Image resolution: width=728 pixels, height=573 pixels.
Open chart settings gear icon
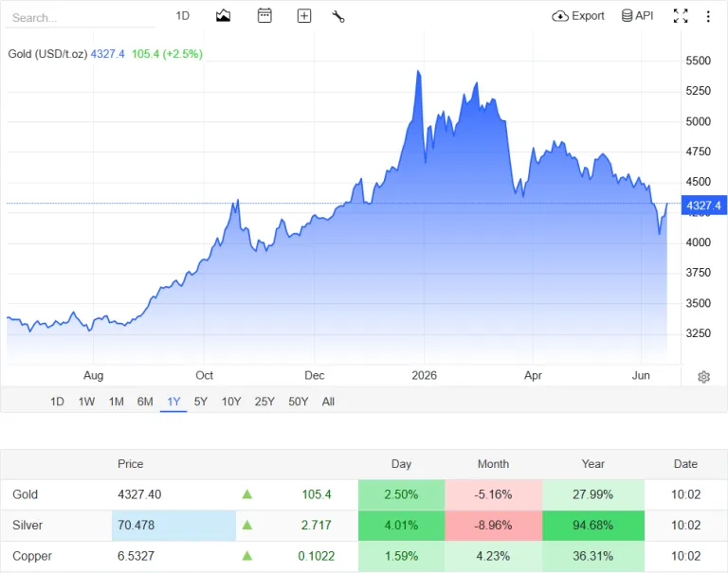[x=704, y=377]
